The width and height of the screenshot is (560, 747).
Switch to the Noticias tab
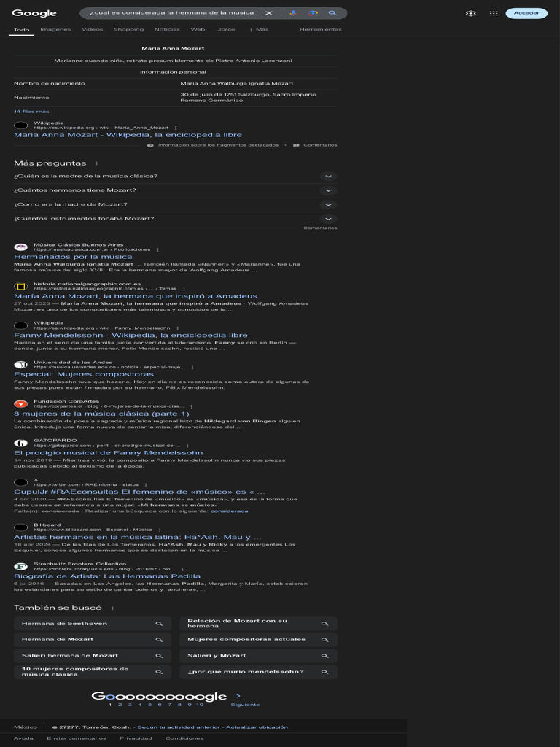coord(167,29)
